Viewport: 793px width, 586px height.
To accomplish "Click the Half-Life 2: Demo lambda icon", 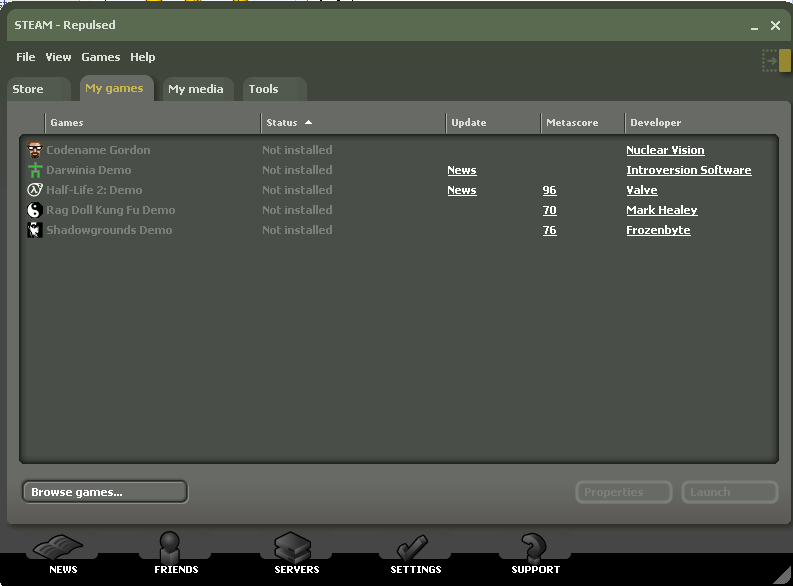I will pyautogui.click(x=35, y=190).
